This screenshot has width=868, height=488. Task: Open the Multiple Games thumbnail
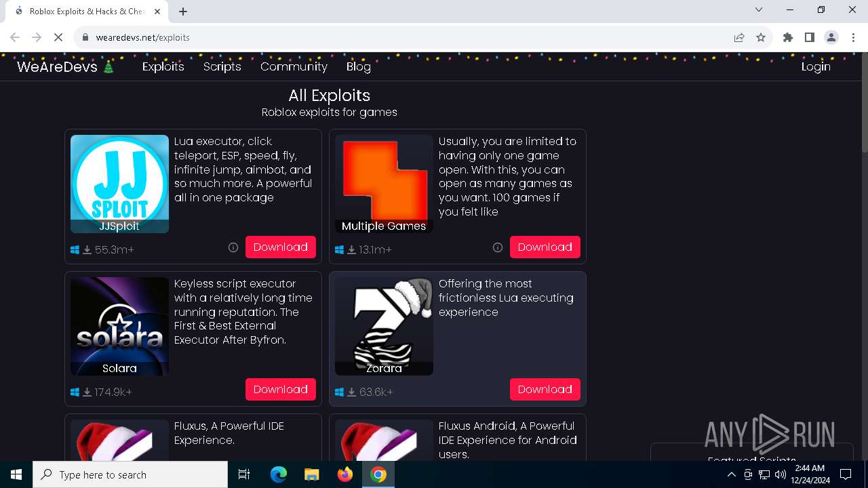point(384,184)
